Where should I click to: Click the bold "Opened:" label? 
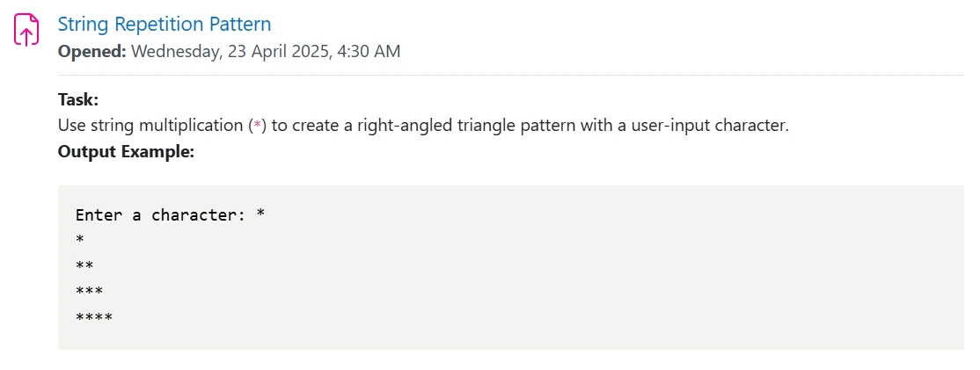tap(92, 51)
